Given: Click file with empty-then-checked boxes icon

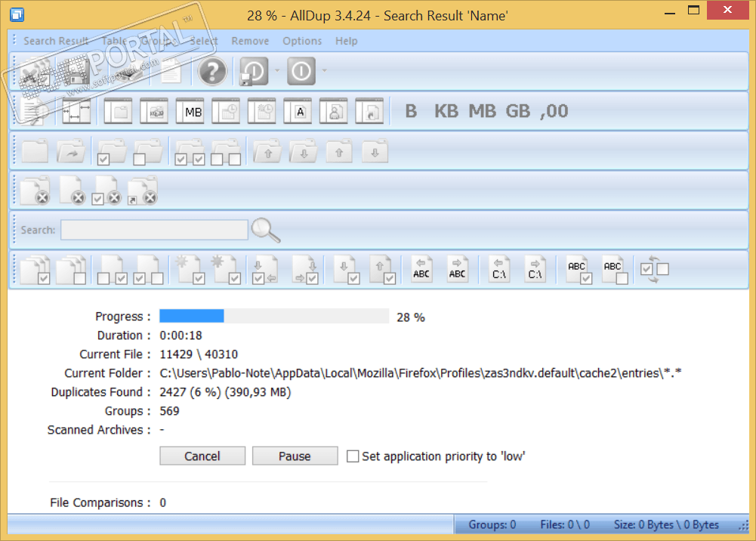Looking at the screenshot, I should pos(113,270).
